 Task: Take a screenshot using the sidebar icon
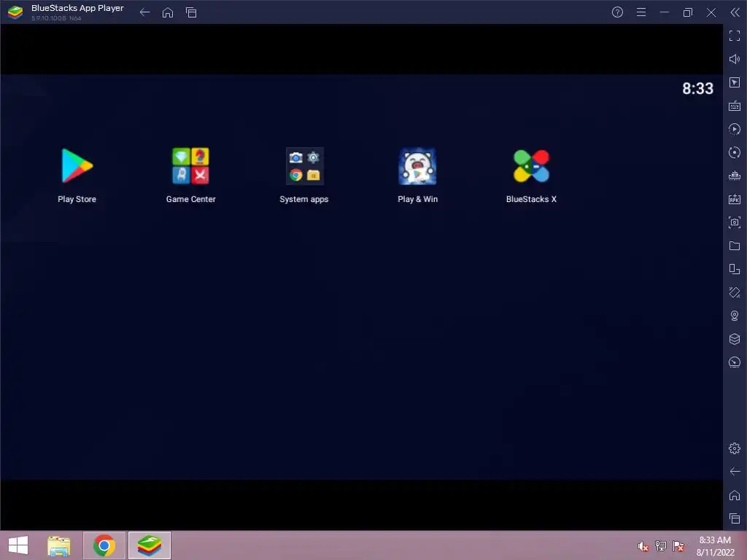(x=735, y=222)
